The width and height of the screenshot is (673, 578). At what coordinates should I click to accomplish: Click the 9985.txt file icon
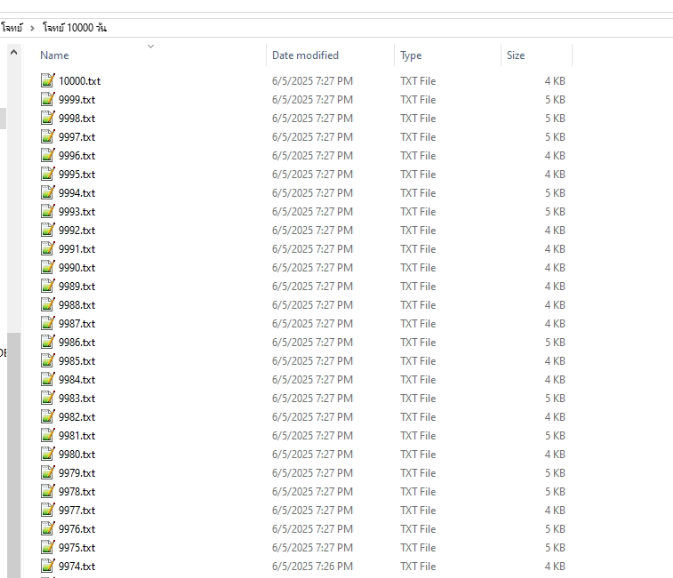pyautogui.click(x=48, y=360)
